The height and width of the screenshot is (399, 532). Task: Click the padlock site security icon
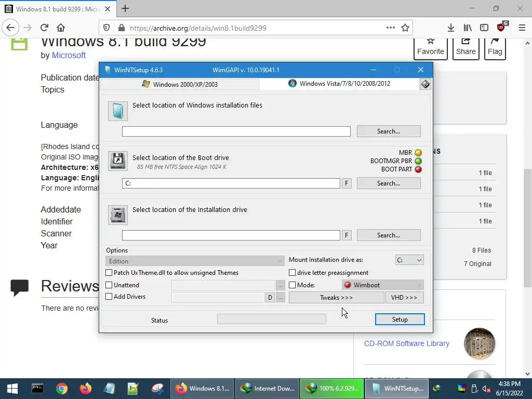(x=121, y=28)
